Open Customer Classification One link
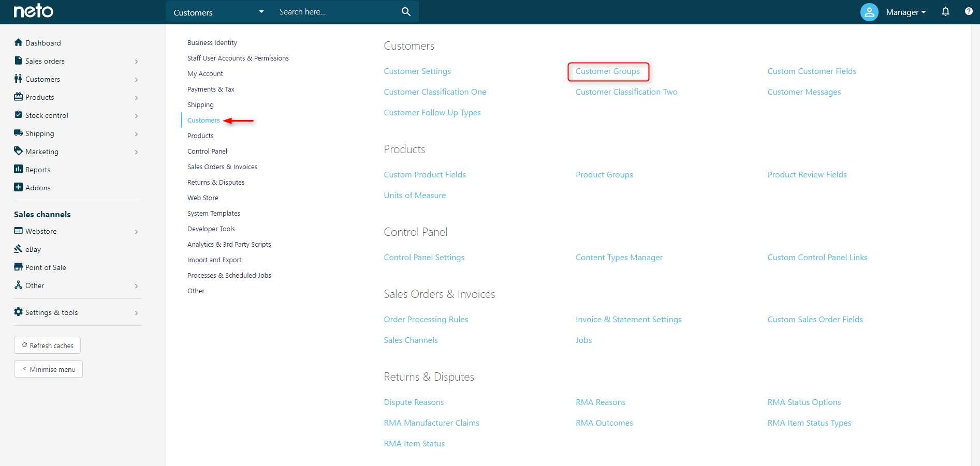The image size is (980, 466). 435,92
